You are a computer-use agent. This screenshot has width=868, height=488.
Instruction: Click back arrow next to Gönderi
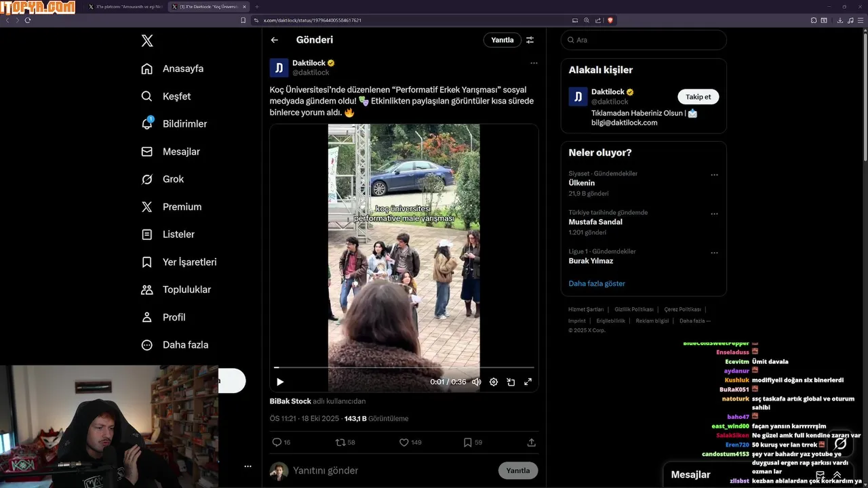click(x=275, y=40)
